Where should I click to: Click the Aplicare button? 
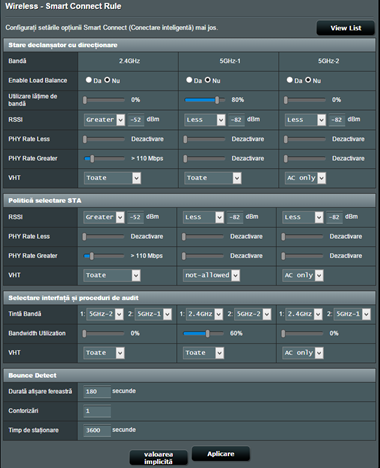coord(221,454)
